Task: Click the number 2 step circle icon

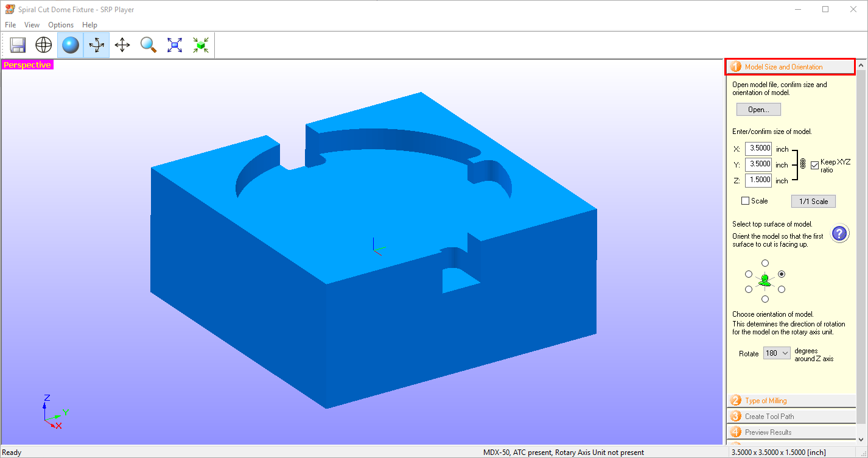Action: coord(736,400)
